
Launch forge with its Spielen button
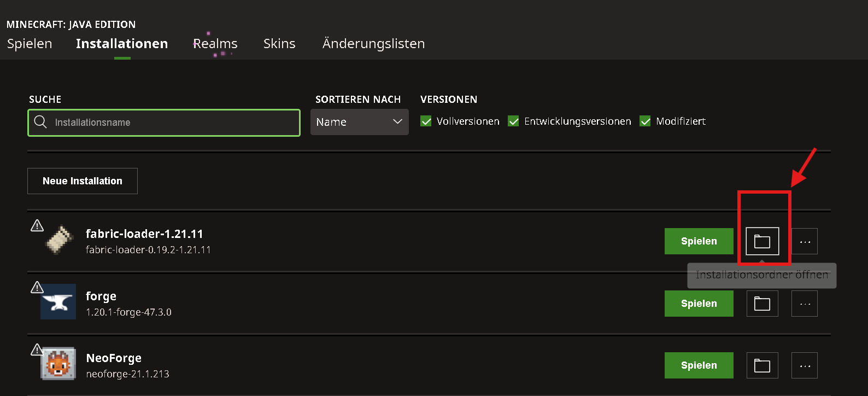coord(699,304)
